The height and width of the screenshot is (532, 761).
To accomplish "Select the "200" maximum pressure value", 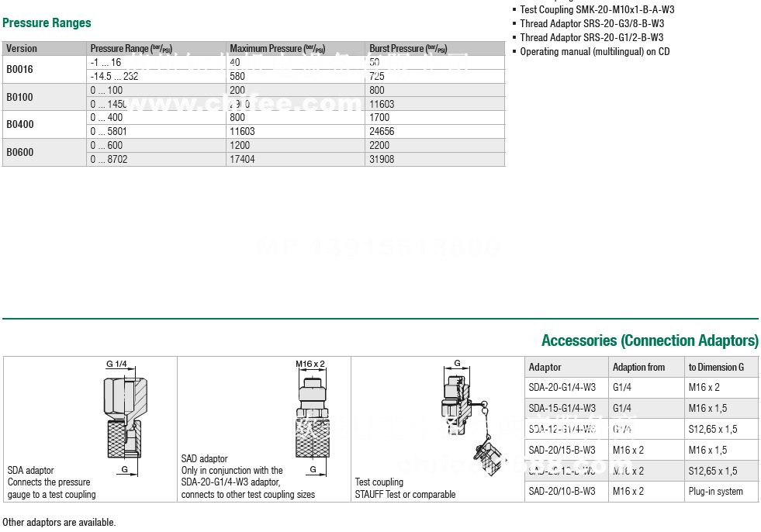I will [x=237, y=90].
